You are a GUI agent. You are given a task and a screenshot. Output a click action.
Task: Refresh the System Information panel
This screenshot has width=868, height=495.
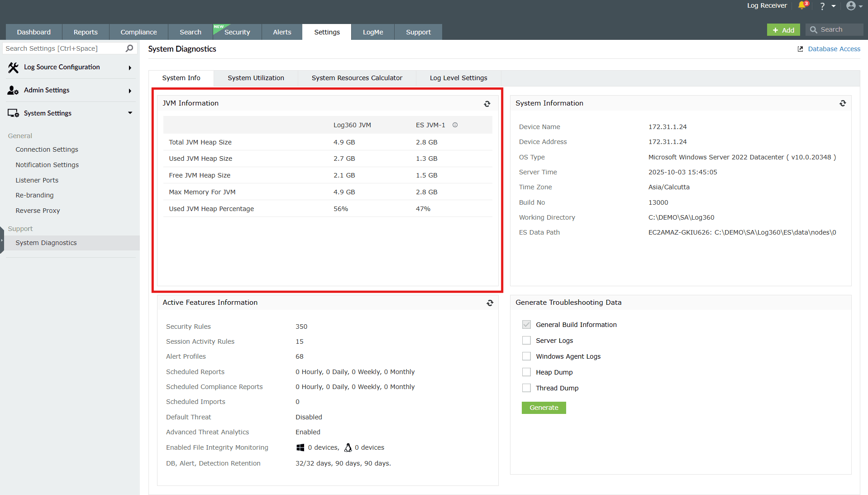(843, 103)
